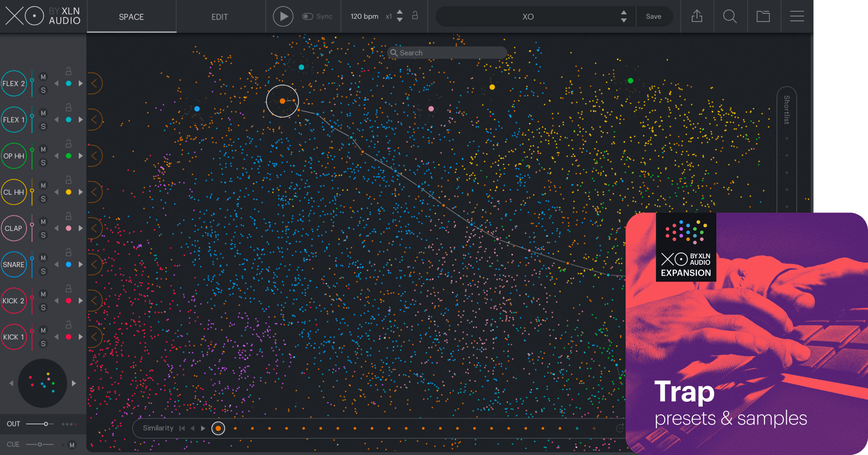Select the KICK 2 channel pad
868x455 pixels.
[x=14, y=300]
